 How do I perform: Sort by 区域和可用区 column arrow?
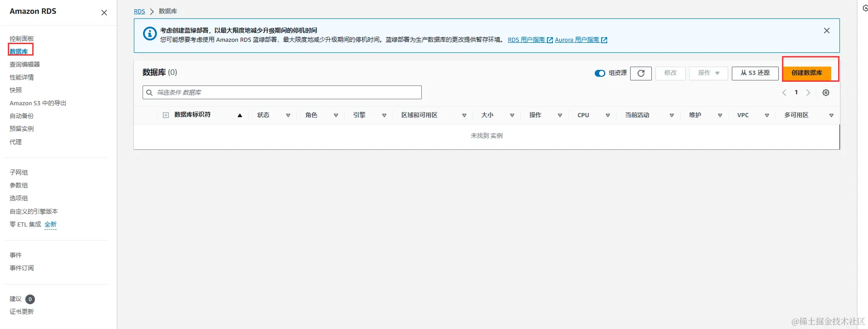[x=464, y=115]
